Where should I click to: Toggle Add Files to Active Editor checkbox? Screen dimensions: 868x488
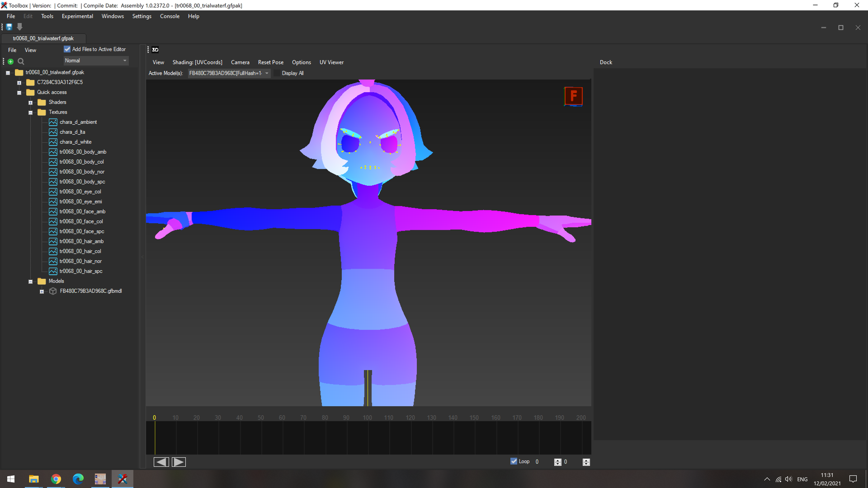tap(67, 49)
